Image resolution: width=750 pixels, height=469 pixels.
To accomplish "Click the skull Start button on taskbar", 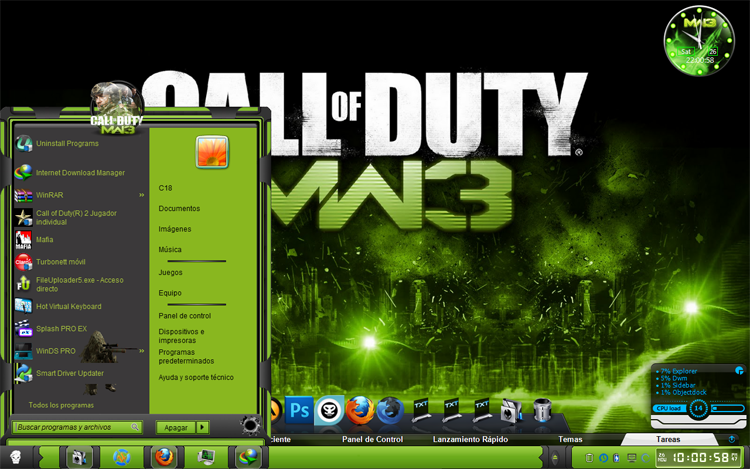I will [15, 458].
